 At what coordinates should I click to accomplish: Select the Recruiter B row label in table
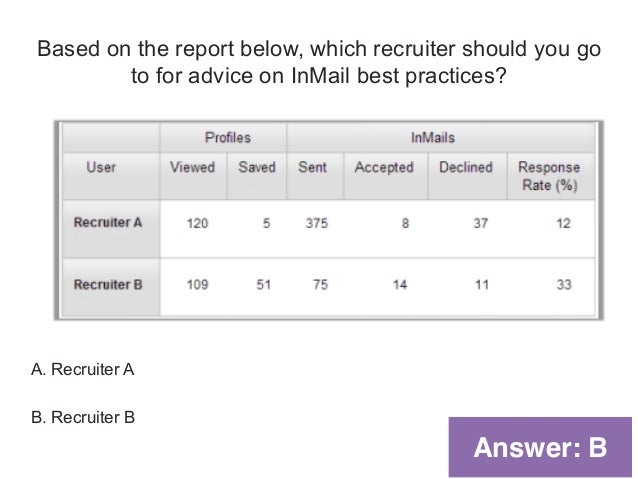click(x=108, y=284)
